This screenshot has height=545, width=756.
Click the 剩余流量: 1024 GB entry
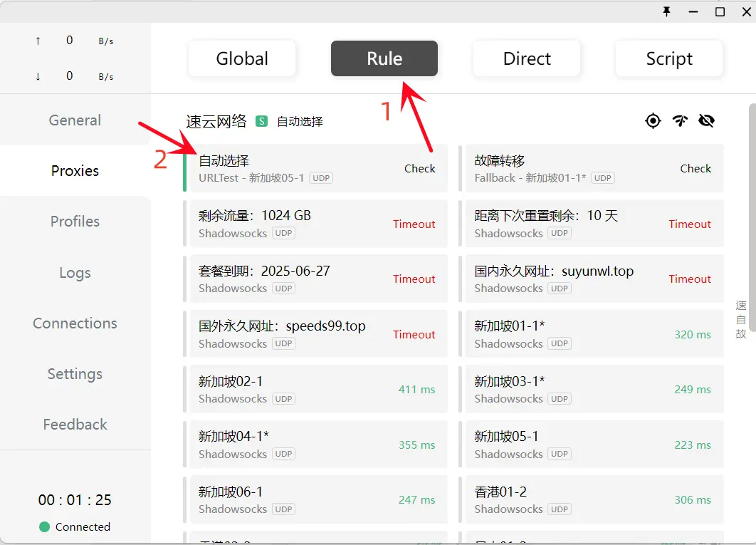pos(316,224)
